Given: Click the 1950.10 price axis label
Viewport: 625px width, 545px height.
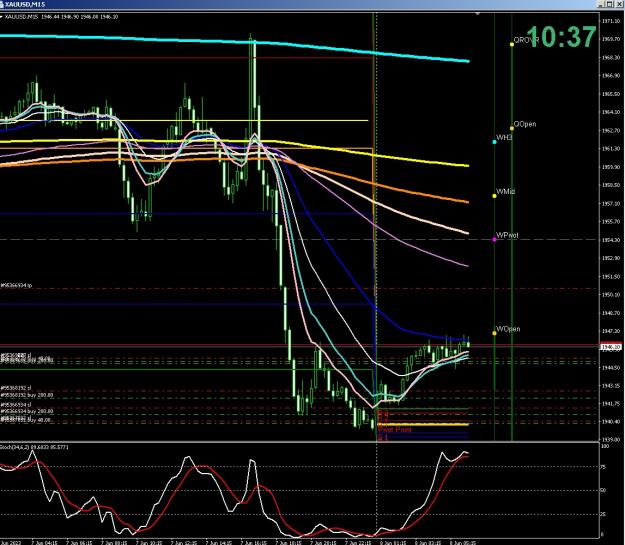Looking at the screenshot, I should tap(610, 295).
